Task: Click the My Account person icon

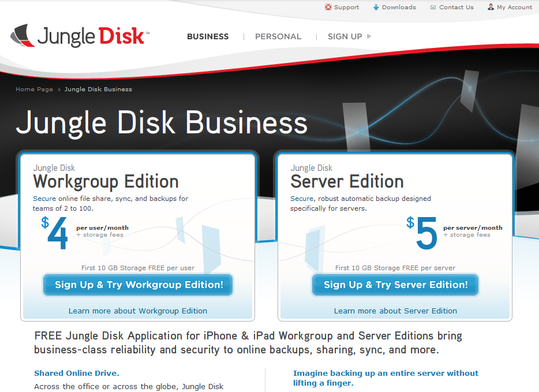Action: tap(491, 7)
